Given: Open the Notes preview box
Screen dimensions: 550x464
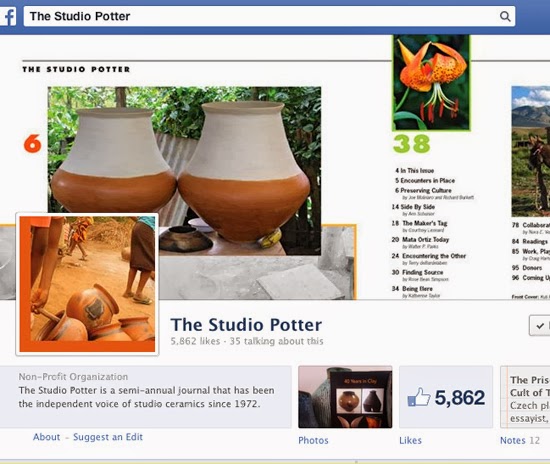Looking at the screenshot, I should 525,397.
